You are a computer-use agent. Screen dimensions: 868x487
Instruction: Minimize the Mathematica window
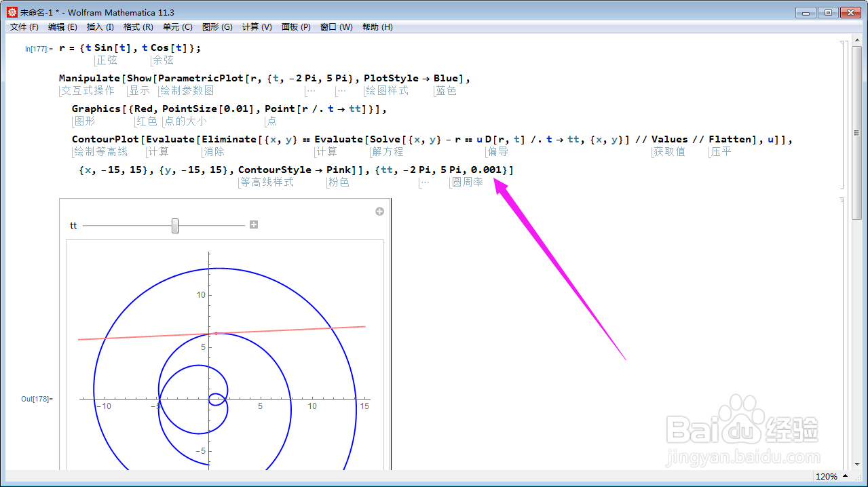click(x=805, y=12)
